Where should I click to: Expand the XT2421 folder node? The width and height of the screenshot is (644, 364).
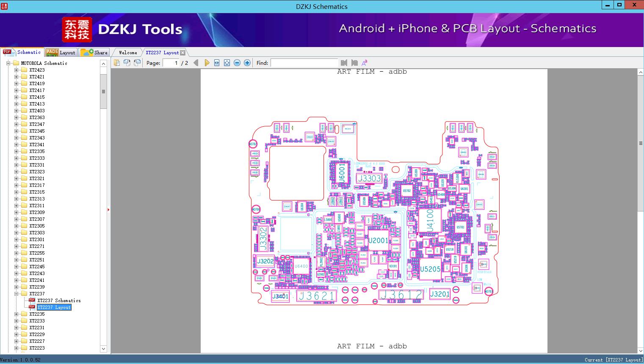[16, 77]
